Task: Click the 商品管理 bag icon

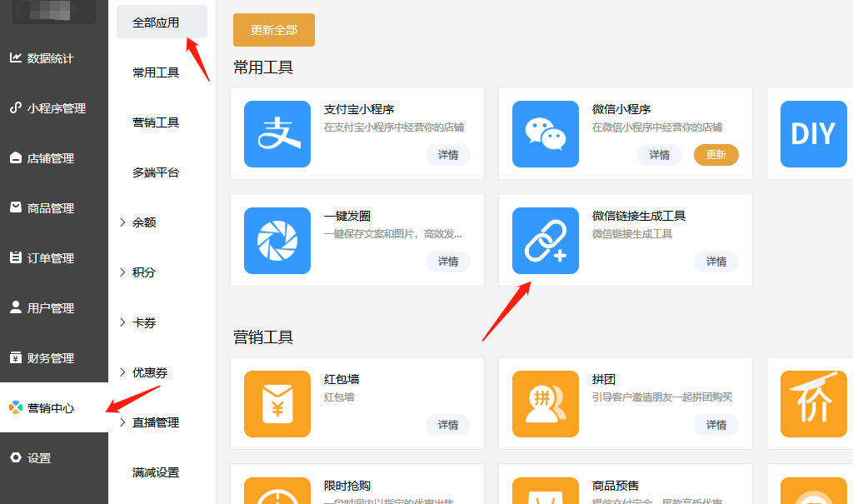Action: [x=16, y=207]
